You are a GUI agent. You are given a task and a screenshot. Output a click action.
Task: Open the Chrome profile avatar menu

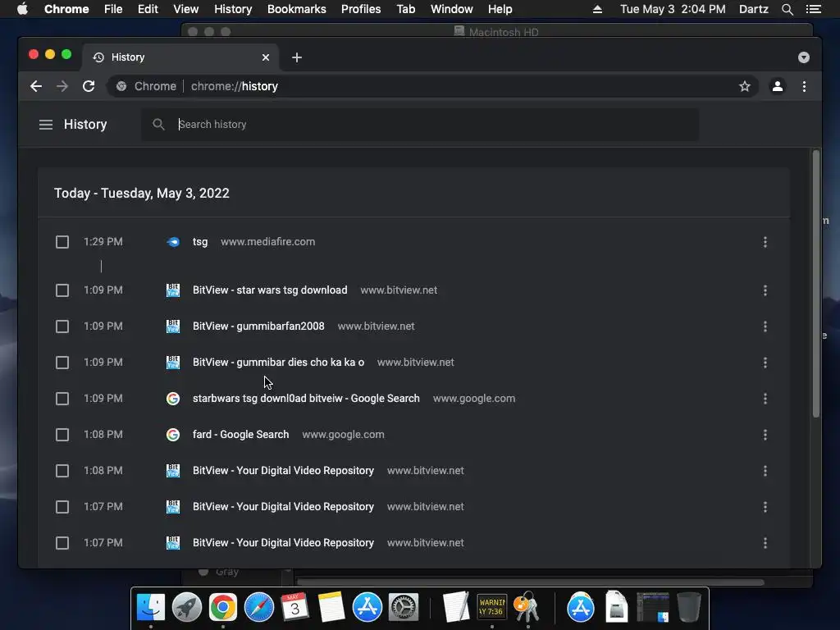tap(778, 86)
